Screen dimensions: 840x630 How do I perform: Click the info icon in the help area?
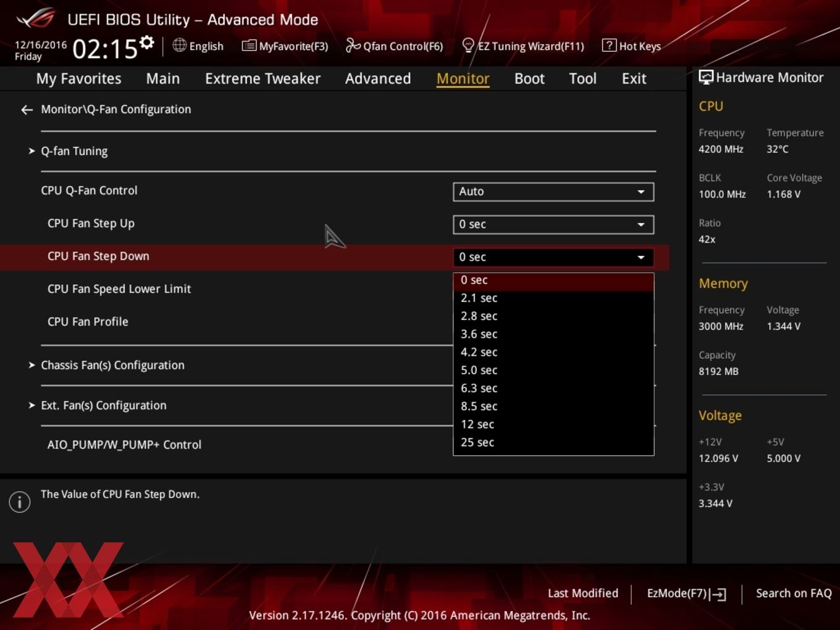tap(20, 502)
